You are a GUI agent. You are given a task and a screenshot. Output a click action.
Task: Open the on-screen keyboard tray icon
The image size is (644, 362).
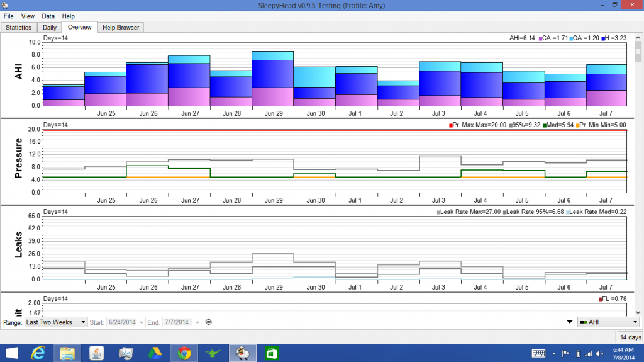pyautogui.click(x=538, y=353)
